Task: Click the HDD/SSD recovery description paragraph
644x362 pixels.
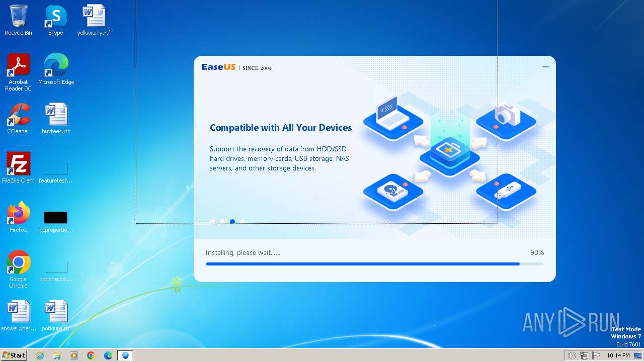Action: 279,158
